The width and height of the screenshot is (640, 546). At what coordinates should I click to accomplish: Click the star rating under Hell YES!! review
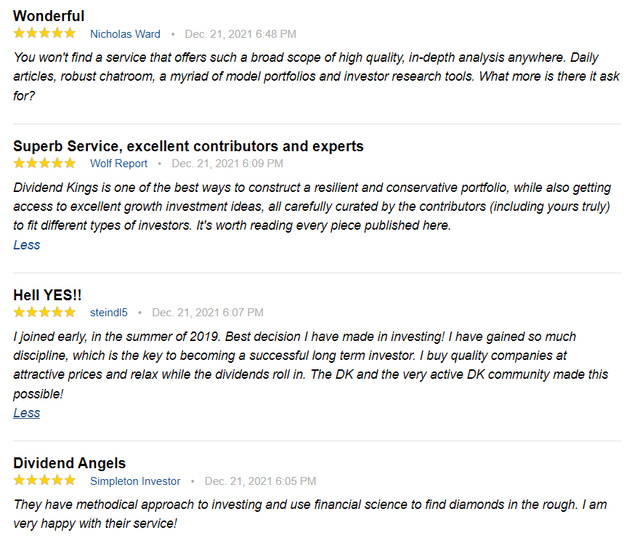(x=44, y=312)
